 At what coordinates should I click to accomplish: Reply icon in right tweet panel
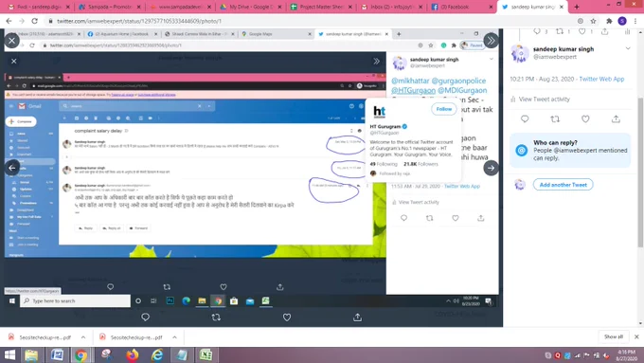[x=525, y=118]
